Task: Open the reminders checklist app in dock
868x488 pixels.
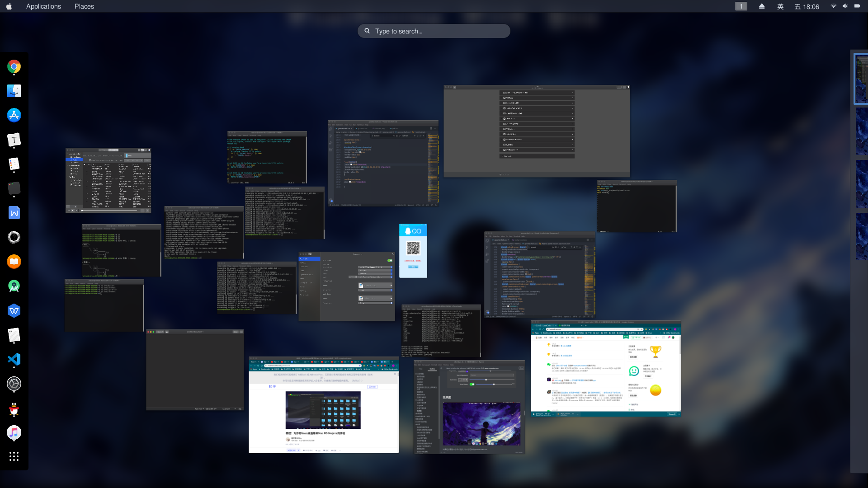Action: pyautogui.click(x=14, y=164)
